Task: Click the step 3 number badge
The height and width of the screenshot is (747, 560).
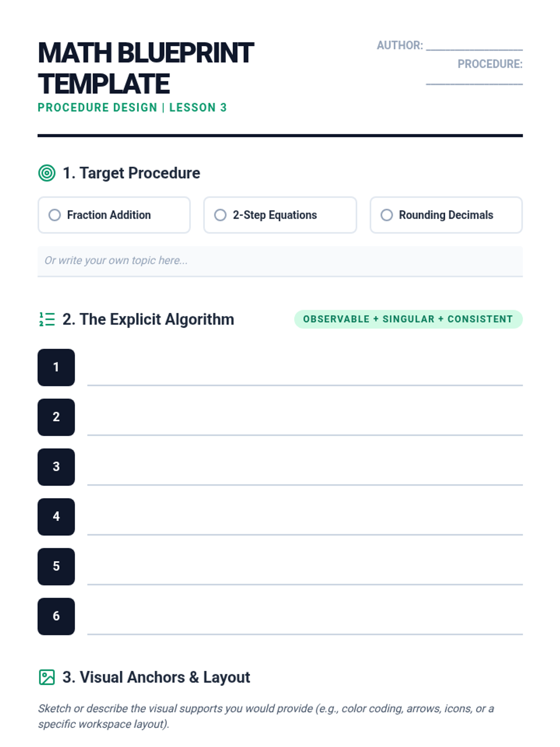Action: click(x=56, y=467)
